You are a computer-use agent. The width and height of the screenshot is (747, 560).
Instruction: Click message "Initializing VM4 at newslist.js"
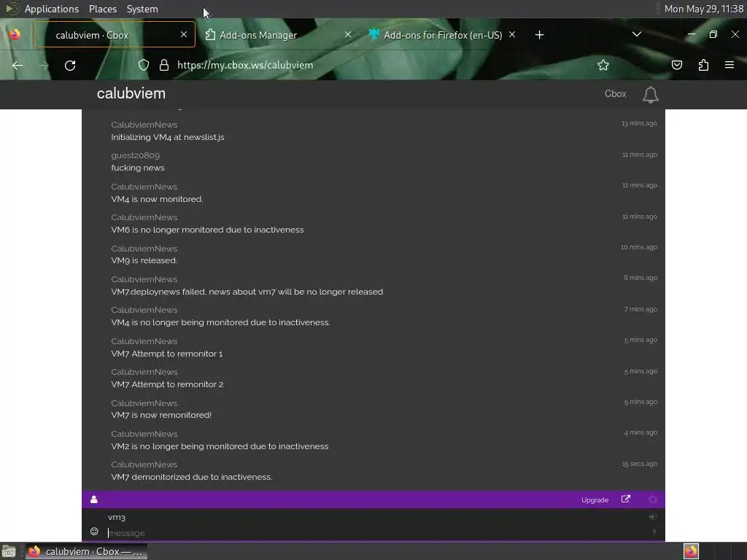coord(168,137)
